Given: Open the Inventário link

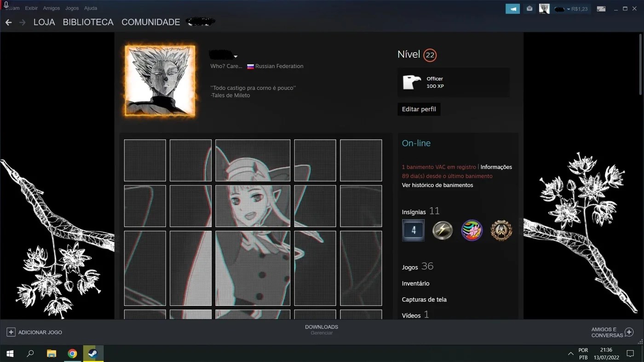Looking at the screenshot, I should (x=415, y=283).
